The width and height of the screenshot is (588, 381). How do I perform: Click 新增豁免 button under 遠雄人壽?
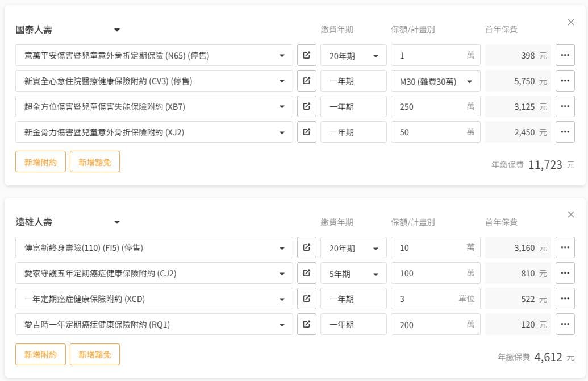[95, 354]
